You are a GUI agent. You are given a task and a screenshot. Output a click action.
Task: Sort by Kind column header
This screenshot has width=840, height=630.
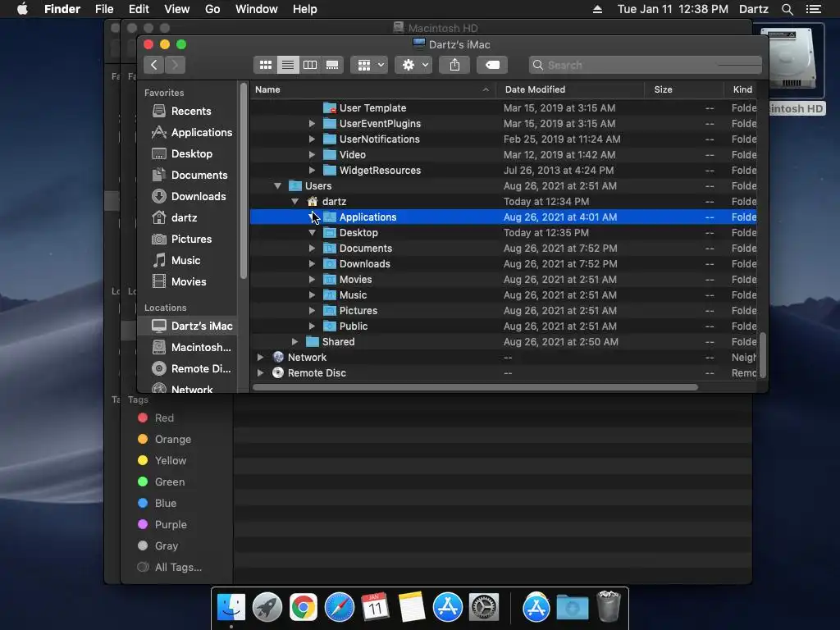[x=742, y=89]
